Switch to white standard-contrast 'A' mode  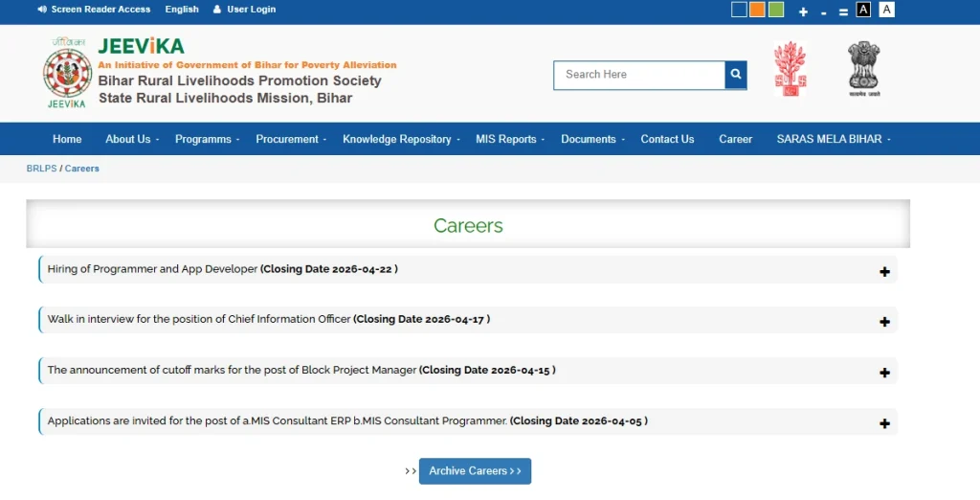tap(886, 10)
